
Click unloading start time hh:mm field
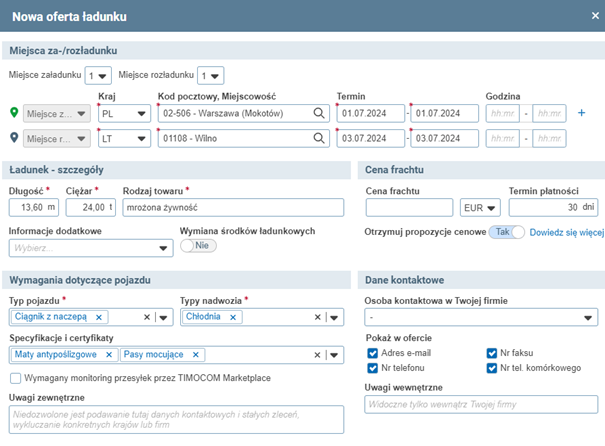[502, 139]
